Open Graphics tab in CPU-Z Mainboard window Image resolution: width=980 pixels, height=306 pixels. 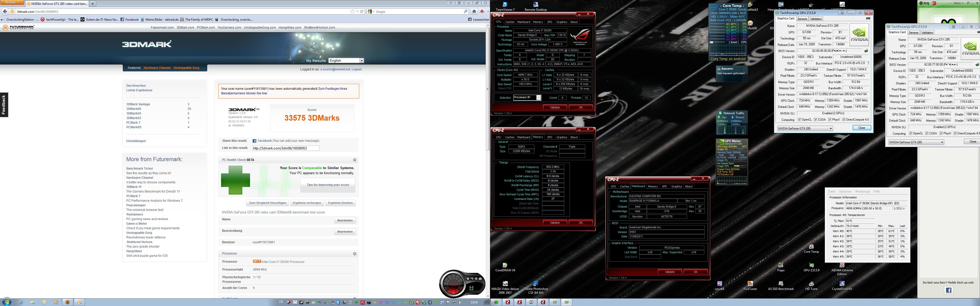click(x=676, y=186)
